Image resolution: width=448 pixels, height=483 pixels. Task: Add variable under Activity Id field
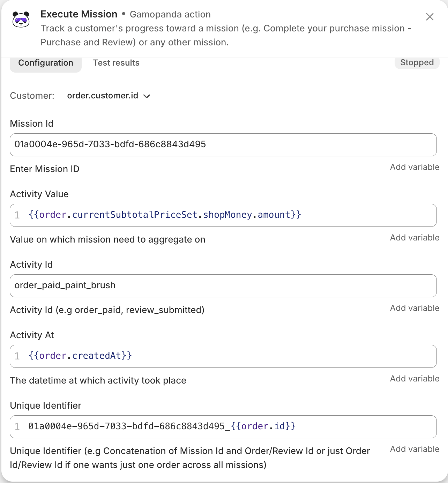415,308
